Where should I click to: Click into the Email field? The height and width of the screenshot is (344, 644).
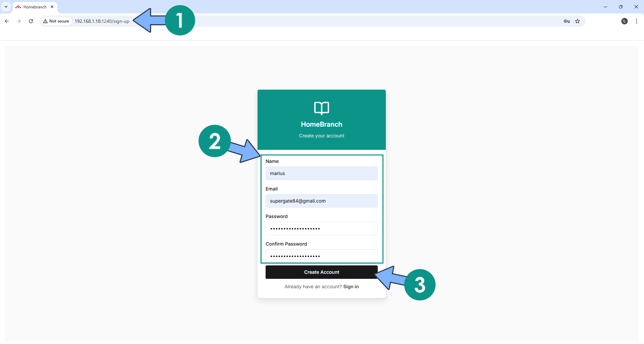pos(321,201)
